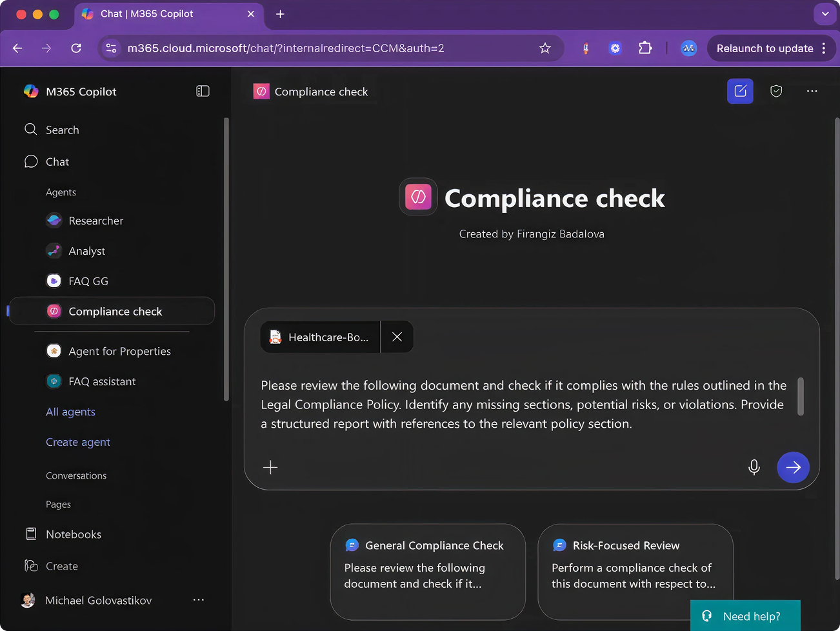The height and width of the screenshot is (631, 840).
Task: Open the Pages section
Action: [58, 504]
